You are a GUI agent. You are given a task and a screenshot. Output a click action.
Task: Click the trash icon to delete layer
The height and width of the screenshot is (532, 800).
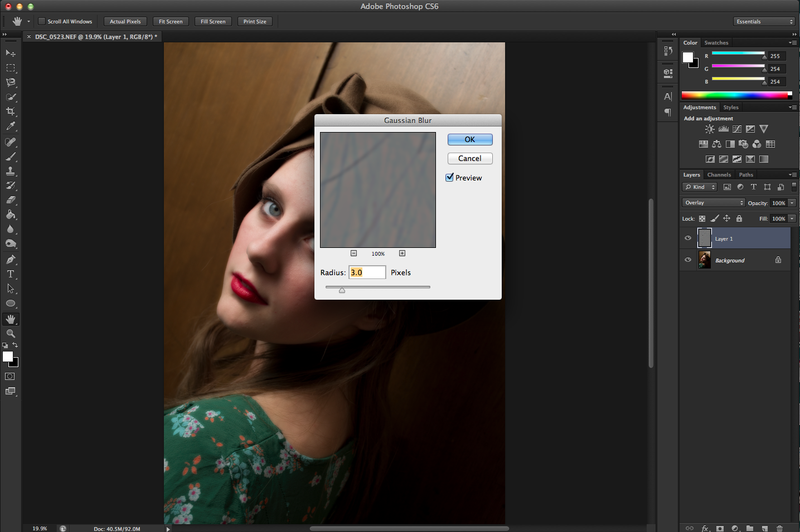(x=779, y=528)
